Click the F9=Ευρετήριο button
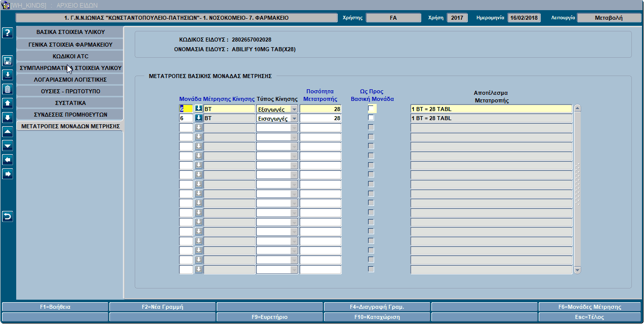This screenshot has width=644, height=324. tap(270, 317)
